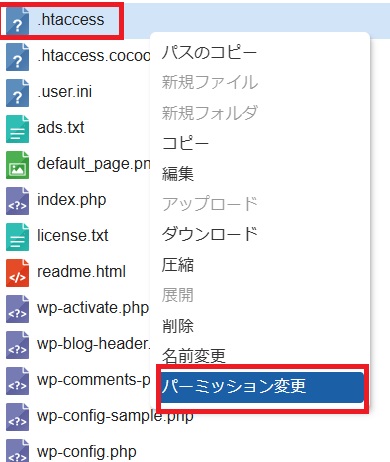This screenshot has height=462, width=390.
Task: Click the index.php code file icon
Action: point(17,201)
